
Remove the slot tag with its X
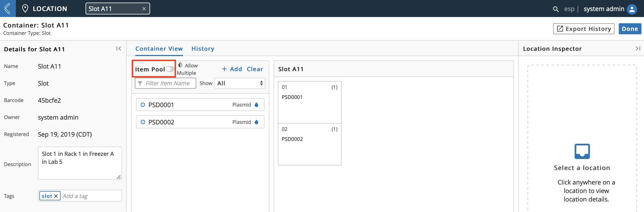56,196
